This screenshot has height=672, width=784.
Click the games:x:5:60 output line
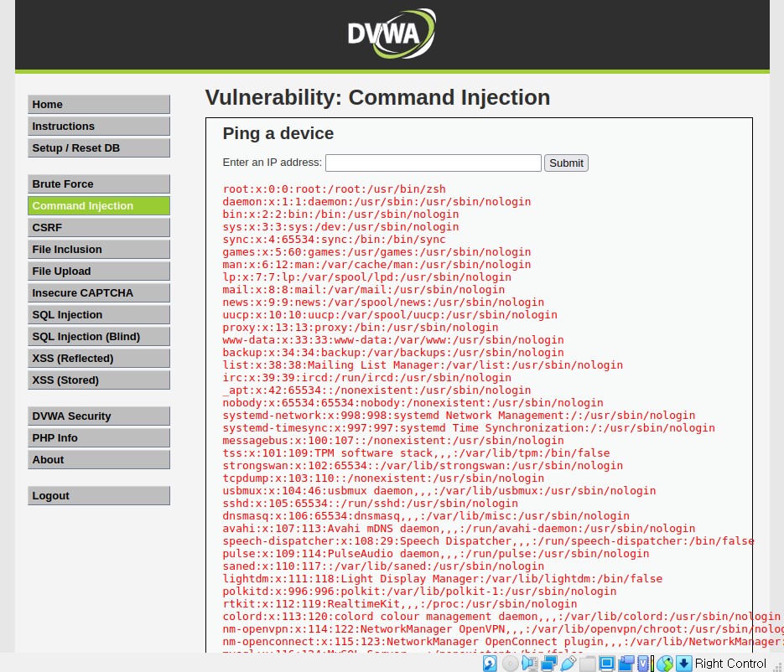[x=376, y=252]
